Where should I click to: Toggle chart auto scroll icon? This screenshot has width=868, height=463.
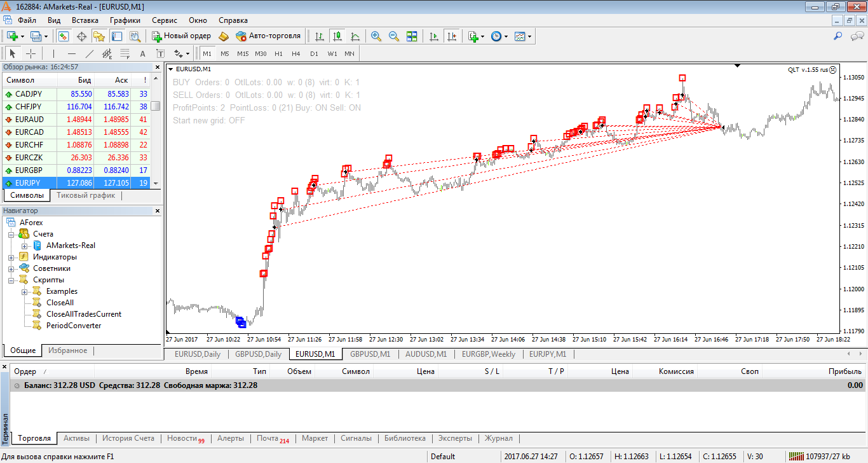click(x=434, y=36)
